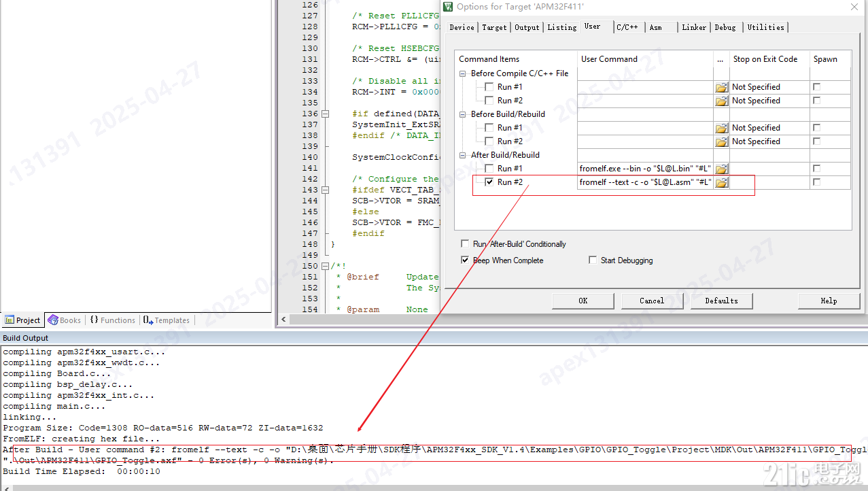Switch to the Asm tab
Image resolution: width=868 pixels, height=491 pixels.
pos(661,27)
